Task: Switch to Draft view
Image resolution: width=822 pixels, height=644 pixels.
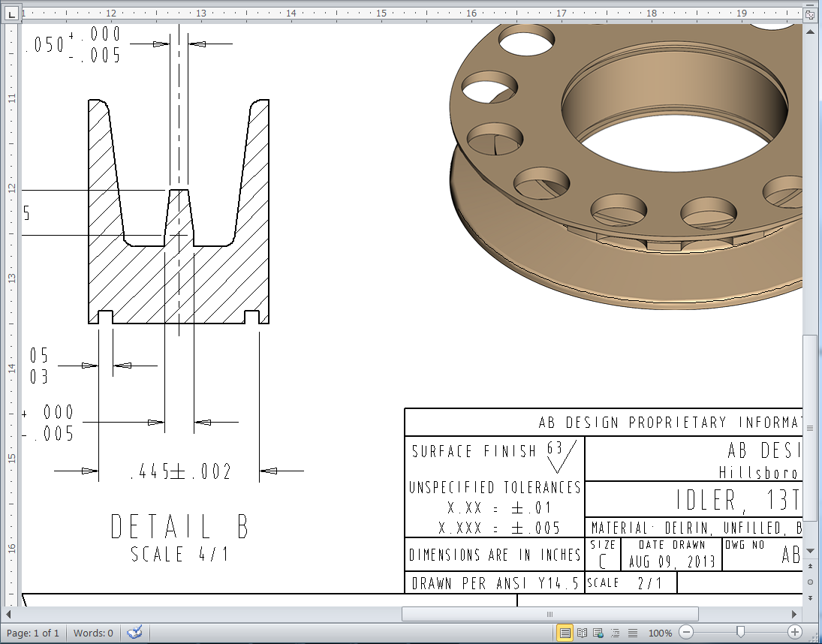Action: [633, 633]
